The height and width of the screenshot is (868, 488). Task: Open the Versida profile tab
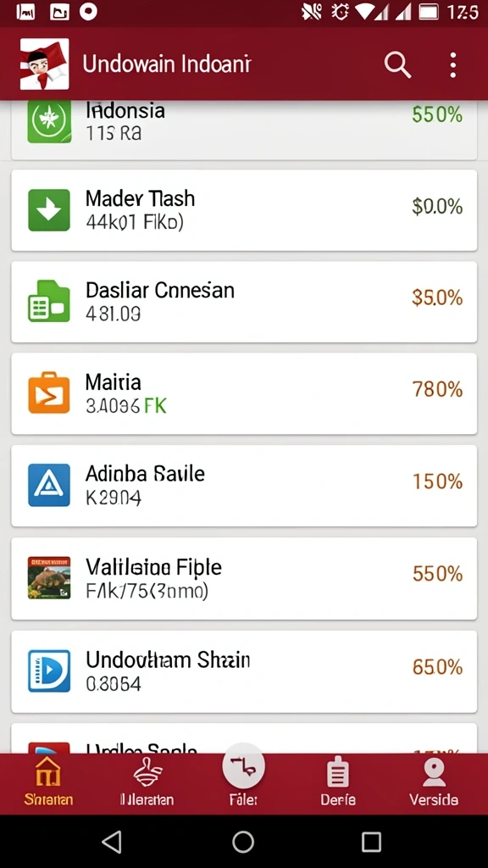point(434,782)
